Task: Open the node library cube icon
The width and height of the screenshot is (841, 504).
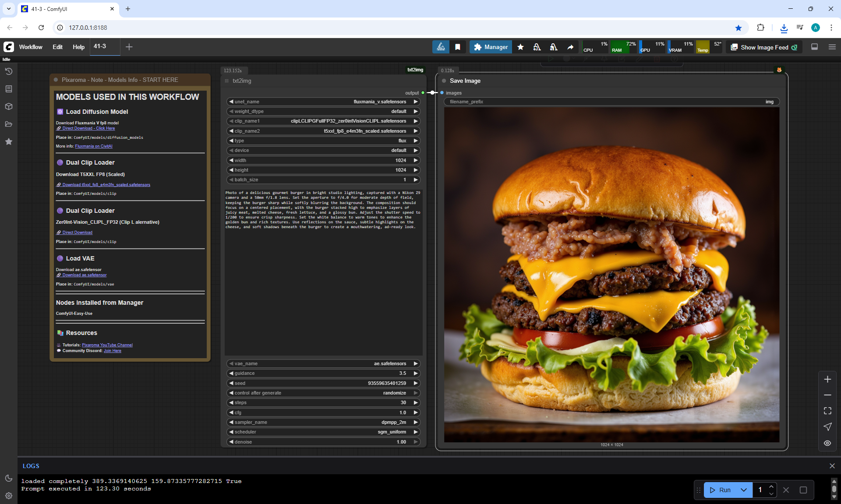Action: (8, 106)
